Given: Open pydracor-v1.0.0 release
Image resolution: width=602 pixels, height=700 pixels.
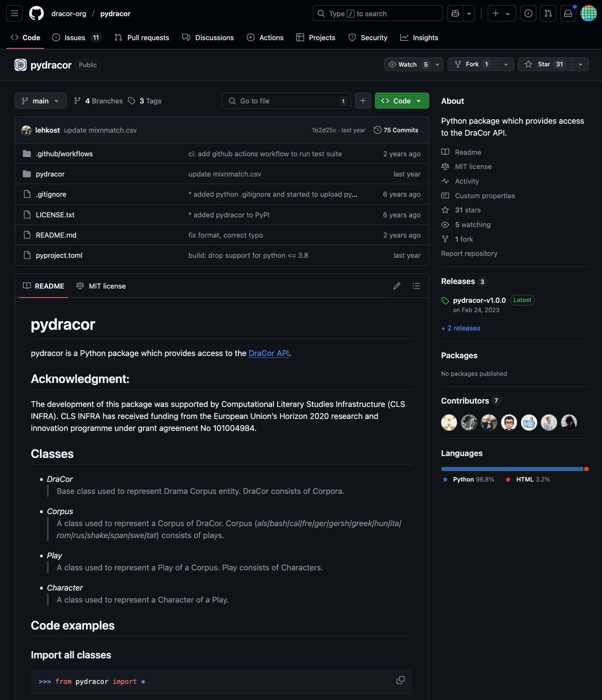Looking at the screenshot, I should click(x=479, y=300).
